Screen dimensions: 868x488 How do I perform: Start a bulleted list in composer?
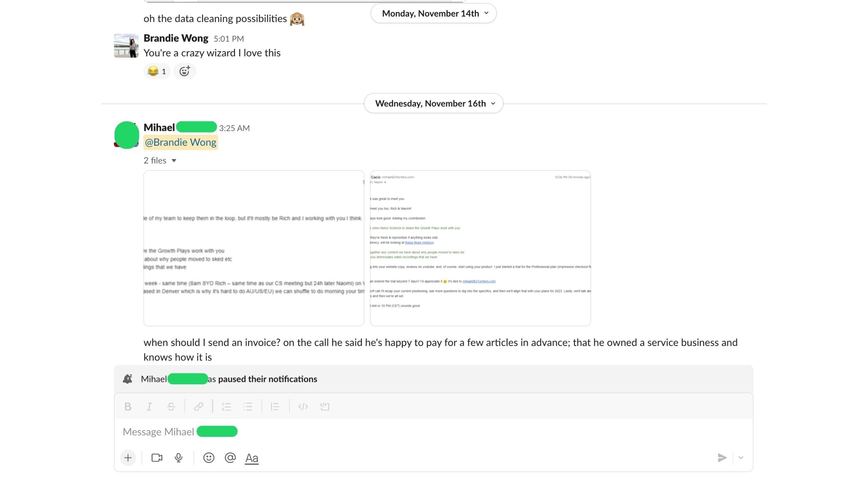(x=248, y=406)
